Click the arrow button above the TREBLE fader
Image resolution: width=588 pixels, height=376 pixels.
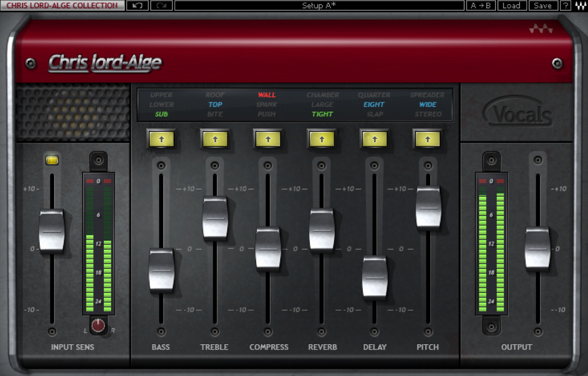(215, 138)
